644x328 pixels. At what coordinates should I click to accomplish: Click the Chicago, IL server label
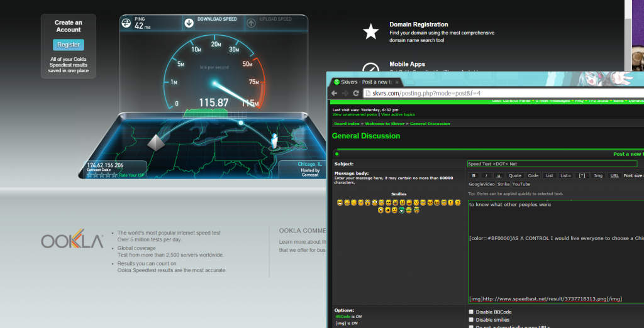click(309, 164)
